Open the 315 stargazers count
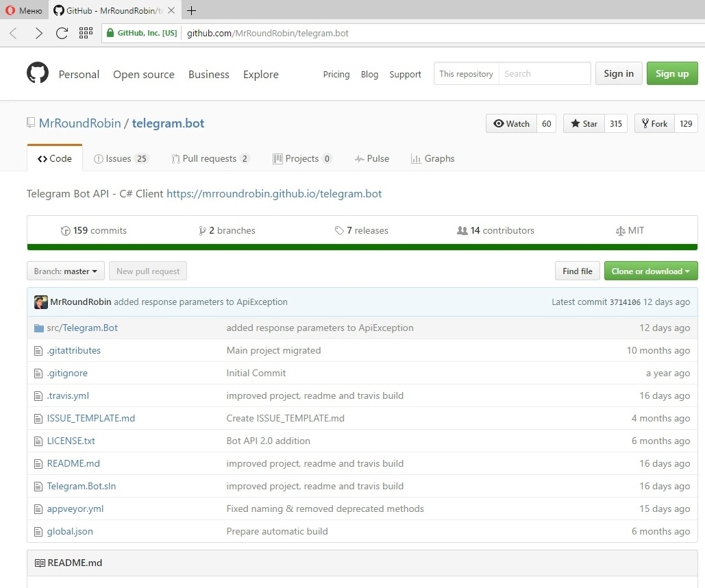 (x=616, y=124)
